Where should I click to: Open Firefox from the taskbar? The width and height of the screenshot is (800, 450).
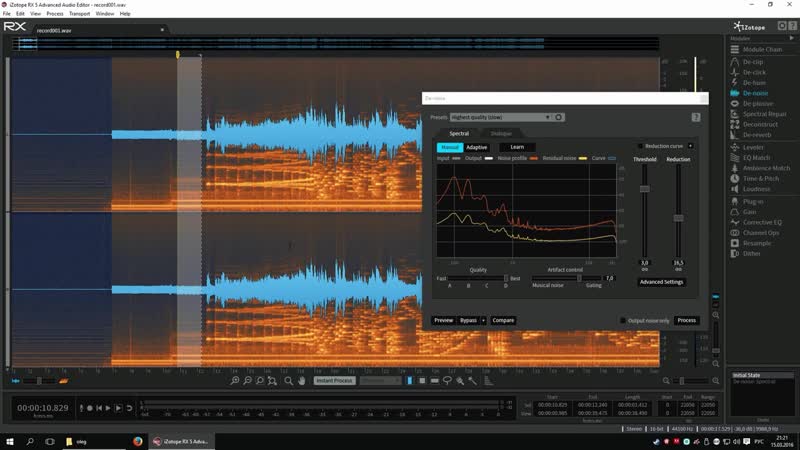point(138,441)
